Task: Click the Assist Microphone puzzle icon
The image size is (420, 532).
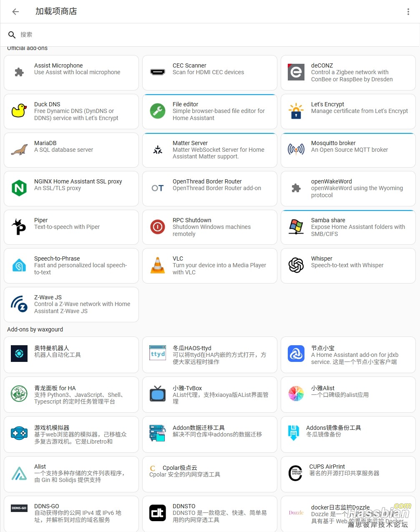Action: click(19, 72)
